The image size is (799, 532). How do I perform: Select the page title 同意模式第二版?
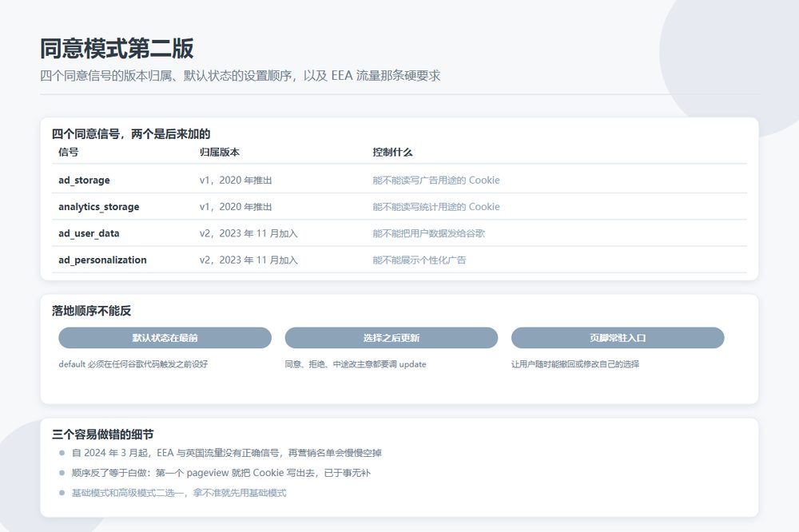(x=117, y=49)
